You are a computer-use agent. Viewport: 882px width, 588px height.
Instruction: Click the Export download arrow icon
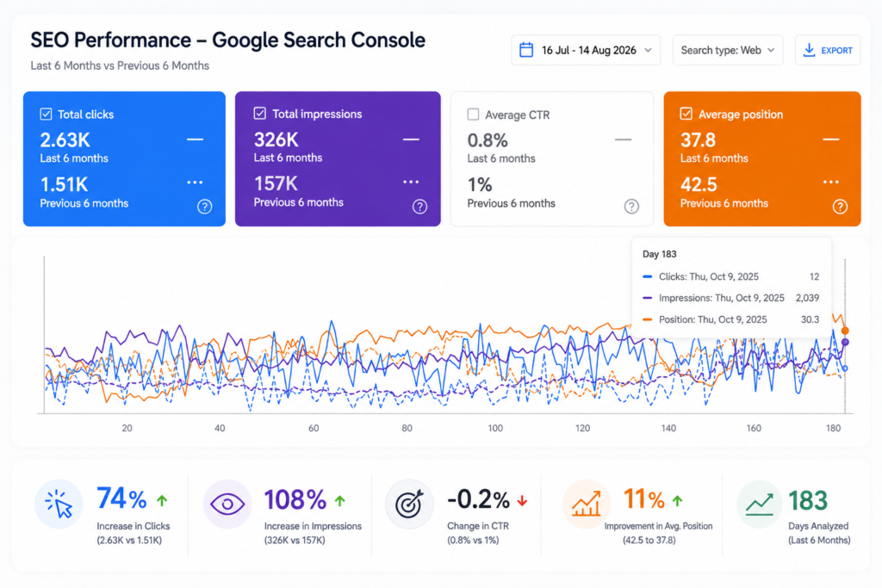[809, 50]
